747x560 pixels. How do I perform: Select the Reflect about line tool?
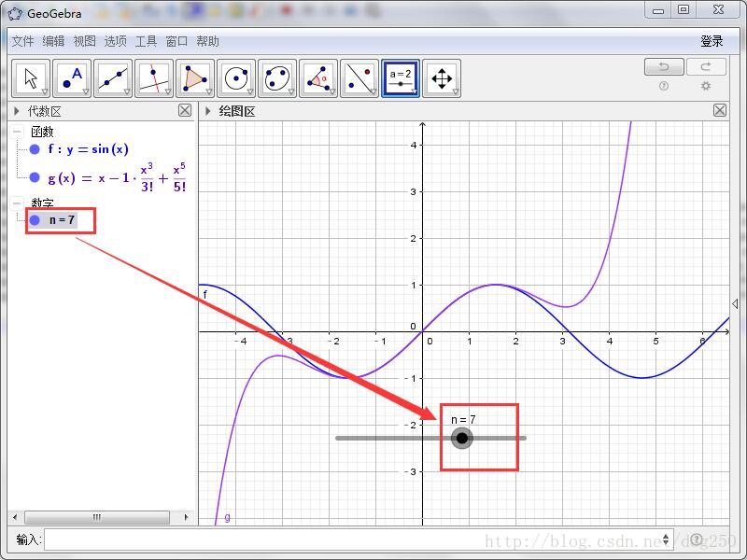[359, 78]
